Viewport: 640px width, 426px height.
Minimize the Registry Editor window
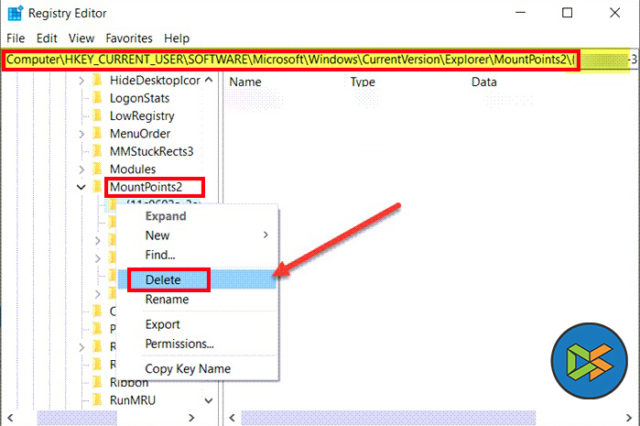pos(520,13)
